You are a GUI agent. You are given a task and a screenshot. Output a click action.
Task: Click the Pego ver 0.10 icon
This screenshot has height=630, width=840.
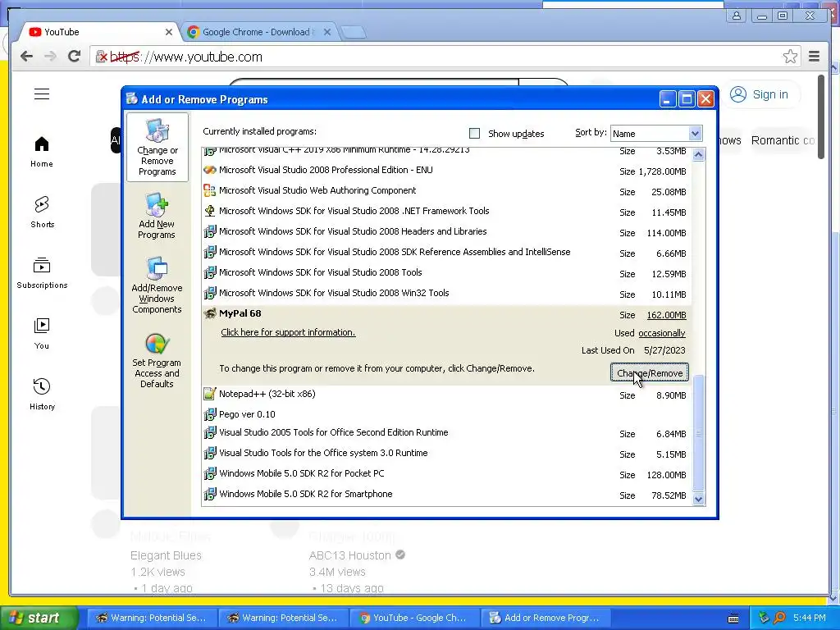(210, 414)
